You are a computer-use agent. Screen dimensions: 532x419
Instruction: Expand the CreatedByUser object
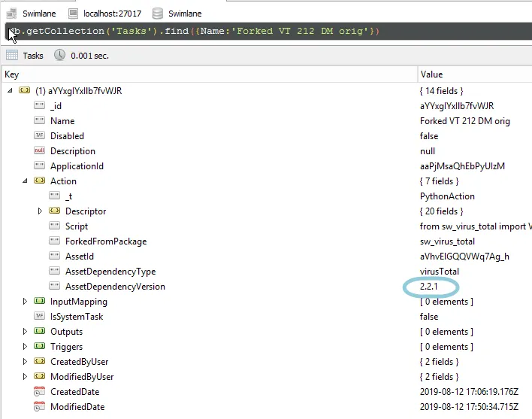point(25,361)
